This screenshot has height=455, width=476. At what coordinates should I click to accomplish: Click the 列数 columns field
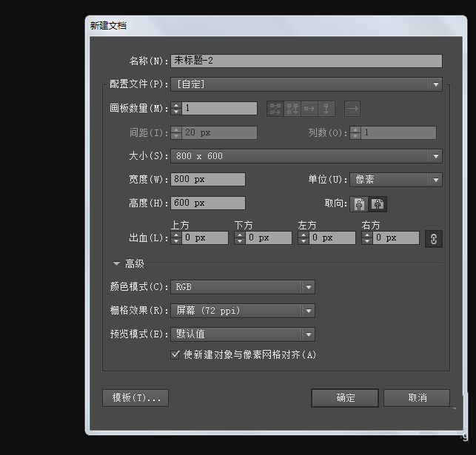tap(398, 133)
